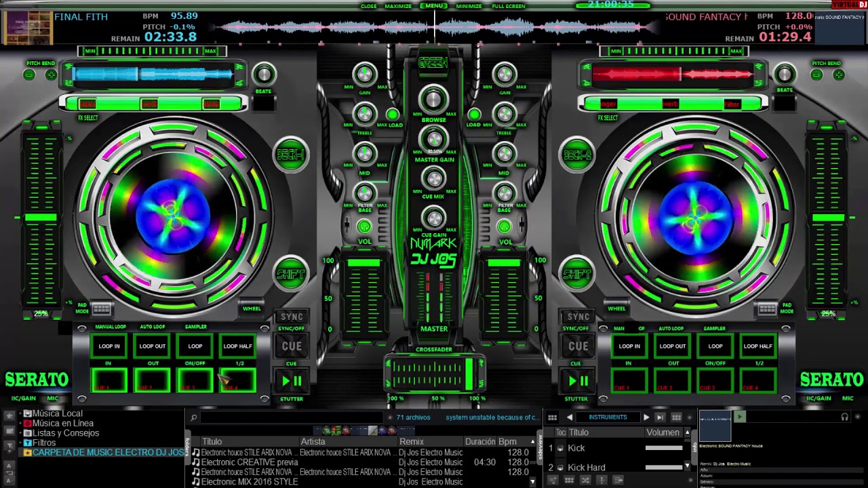
Task: Click the left LOAD green button
Action: pos(393,115)
